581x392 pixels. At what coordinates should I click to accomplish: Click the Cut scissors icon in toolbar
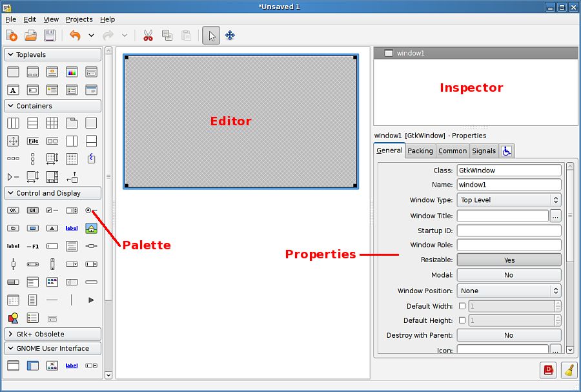tap(148, 36)
